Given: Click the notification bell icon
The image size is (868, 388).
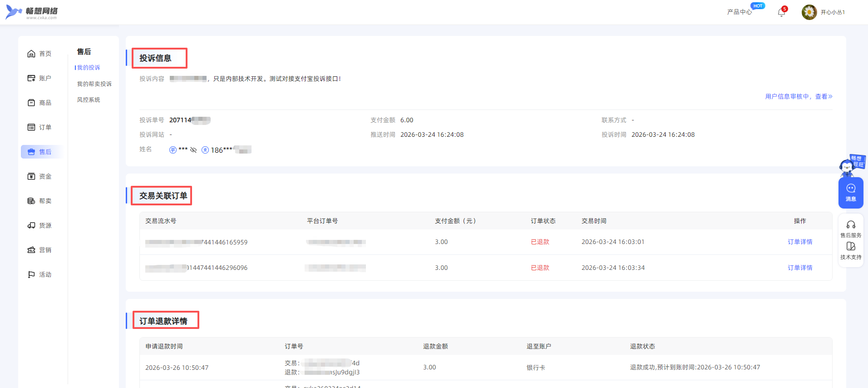Looking at the screenshot, I should [x=781, y=12].
